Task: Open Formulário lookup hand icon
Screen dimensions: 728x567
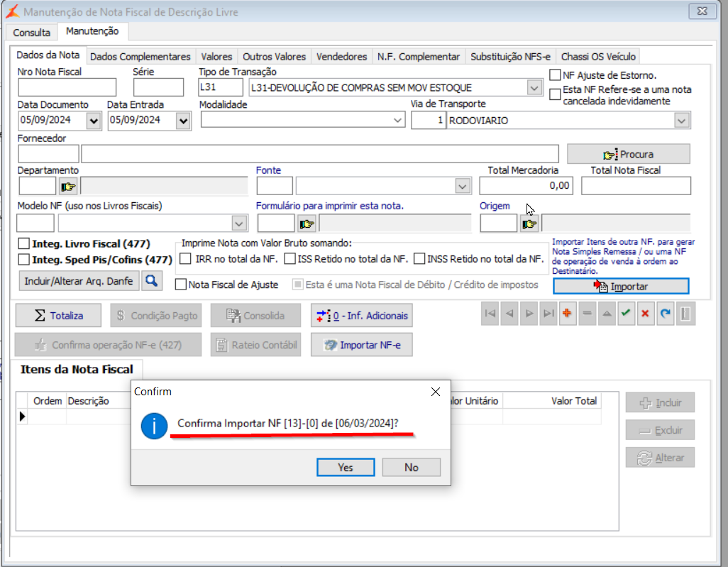Action: [307, 224]
